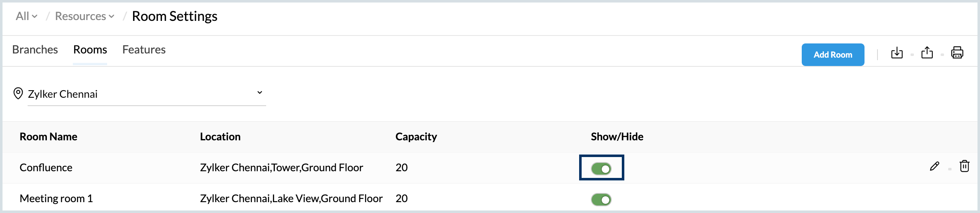
Task: Select the Rooms tab
Action: click(90, 50)
